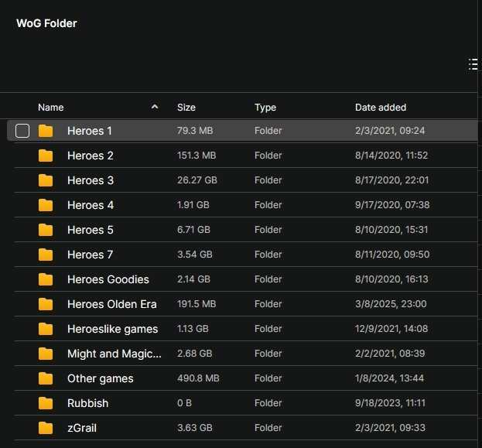482x448 pixels.
Task: Click the Heroes Goodies folder icon
Action: [x=46, y=279]
